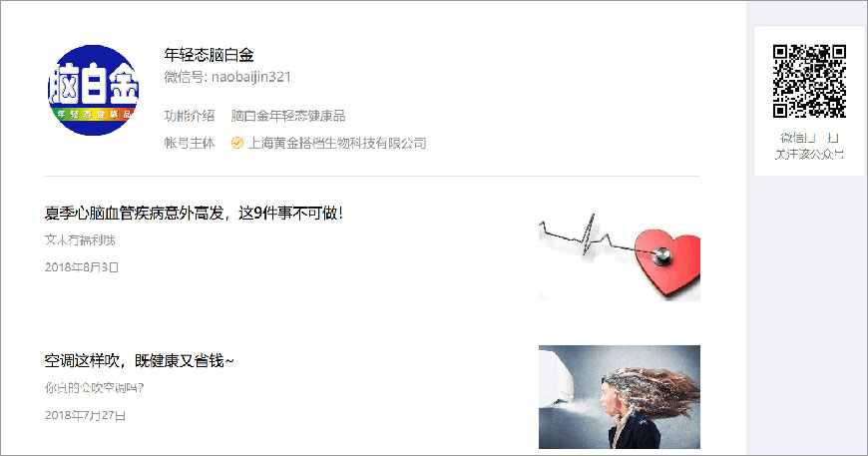Click the summary under the air conditioner article
868x456 pixels.
click(94, 388)
